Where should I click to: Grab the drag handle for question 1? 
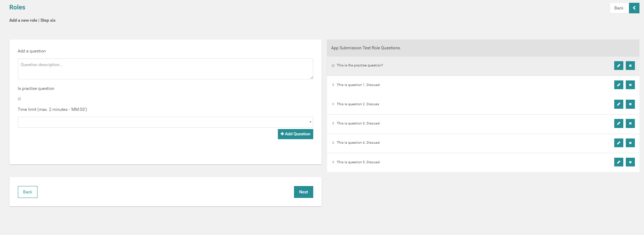333,85
